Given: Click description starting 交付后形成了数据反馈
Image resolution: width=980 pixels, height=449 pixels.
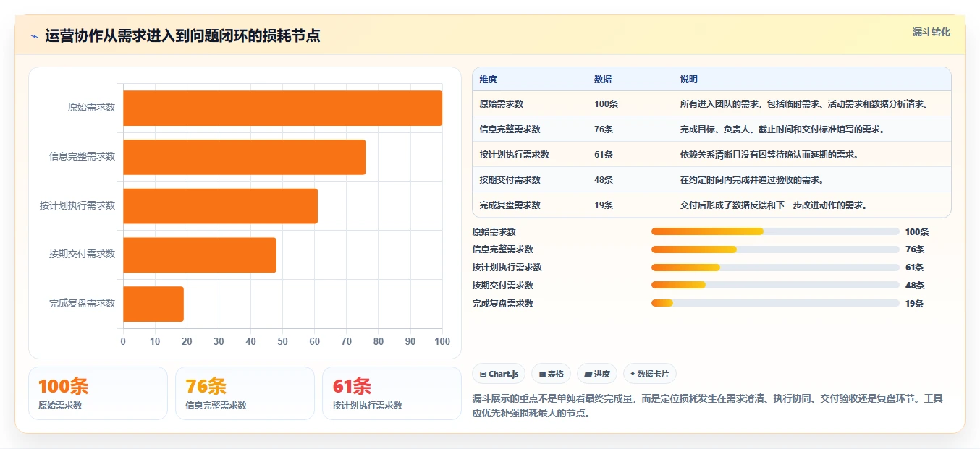Looking at the screenshot, I should pyautogui.click(x=773, y=205).
